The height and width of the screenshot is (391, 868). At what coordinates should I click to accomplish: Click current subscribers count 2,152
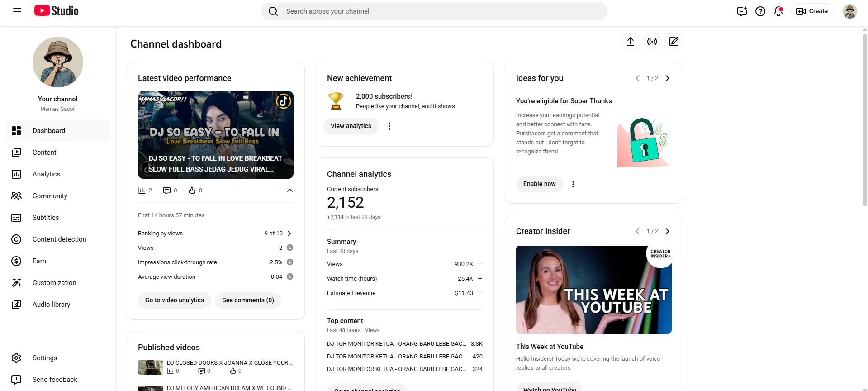346,202
